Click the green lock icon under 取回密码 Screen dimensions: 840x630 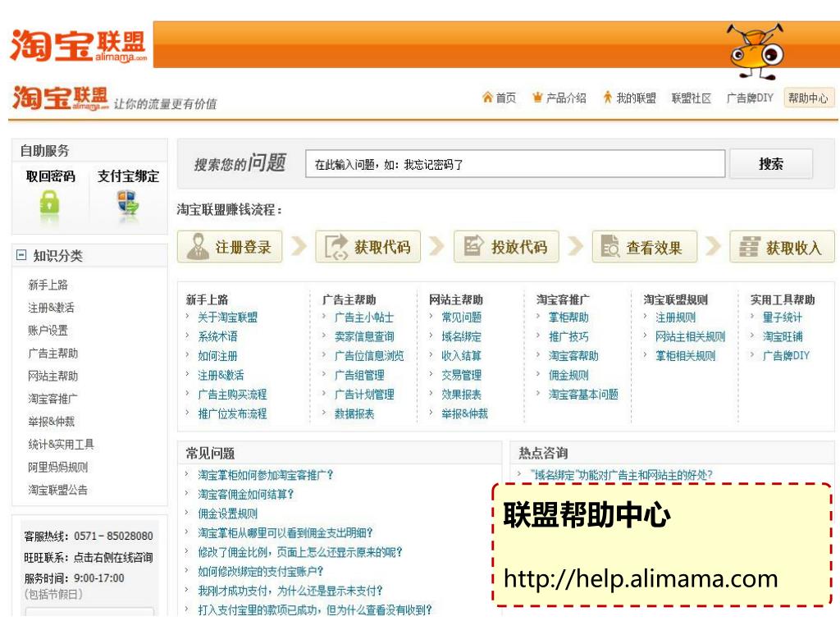tap(49, 203)
